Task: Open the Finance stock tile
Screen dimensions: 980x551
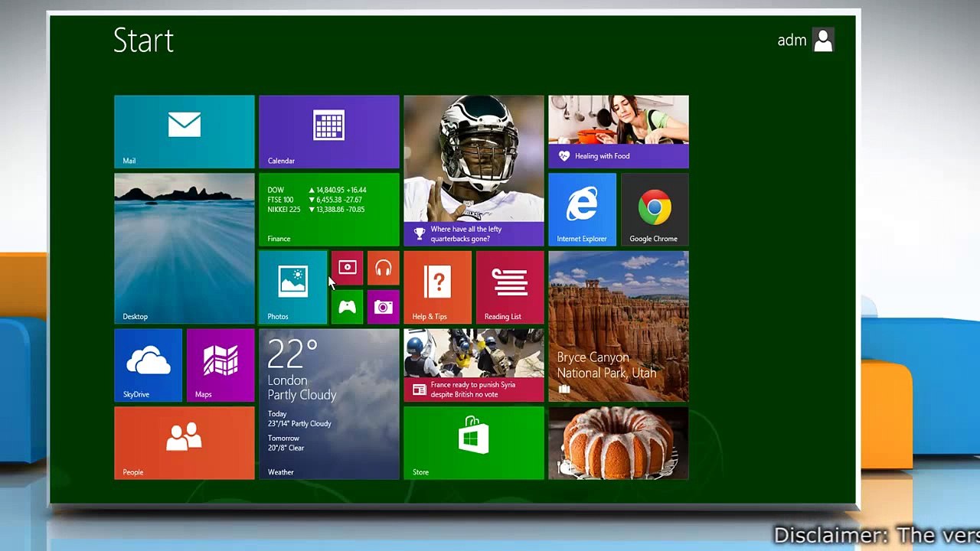Action: 328,210
